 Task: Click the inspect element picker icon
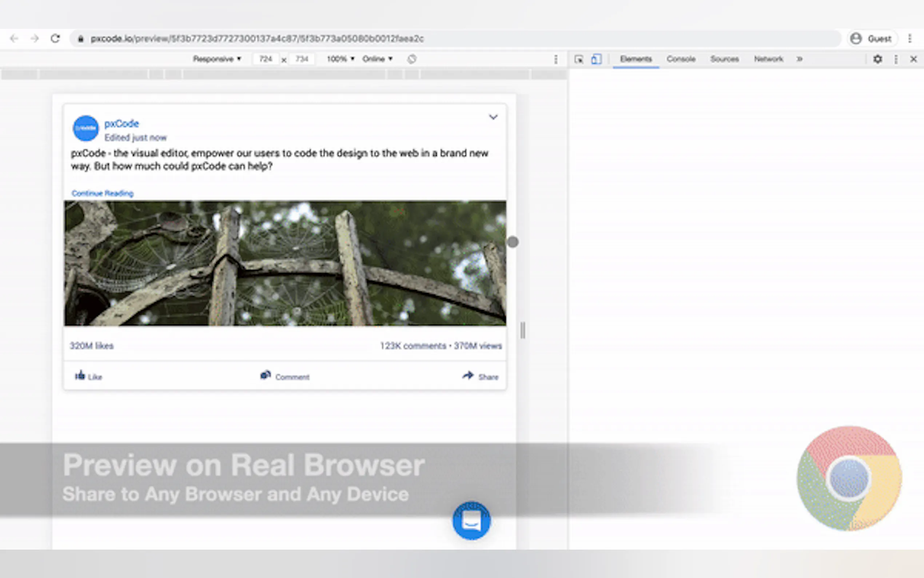coord(579,59)
